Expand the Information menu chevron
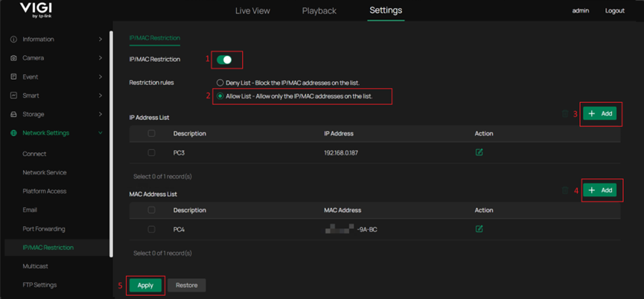Screen dimensions: 644x299 coord(101,39)
